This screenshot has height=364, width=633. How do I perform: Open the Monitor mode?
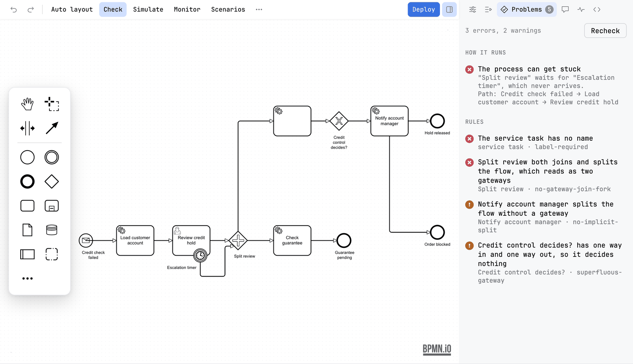[187, 9]
